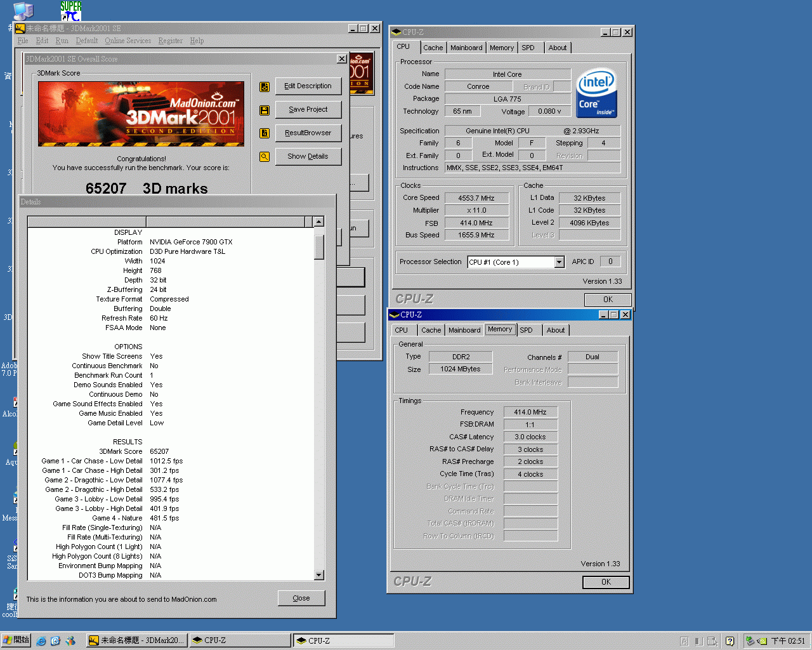The height and width of the screenshot is (650, 812).
Task: Click the Show Details magnifier icon
Action: pos(265,157)
